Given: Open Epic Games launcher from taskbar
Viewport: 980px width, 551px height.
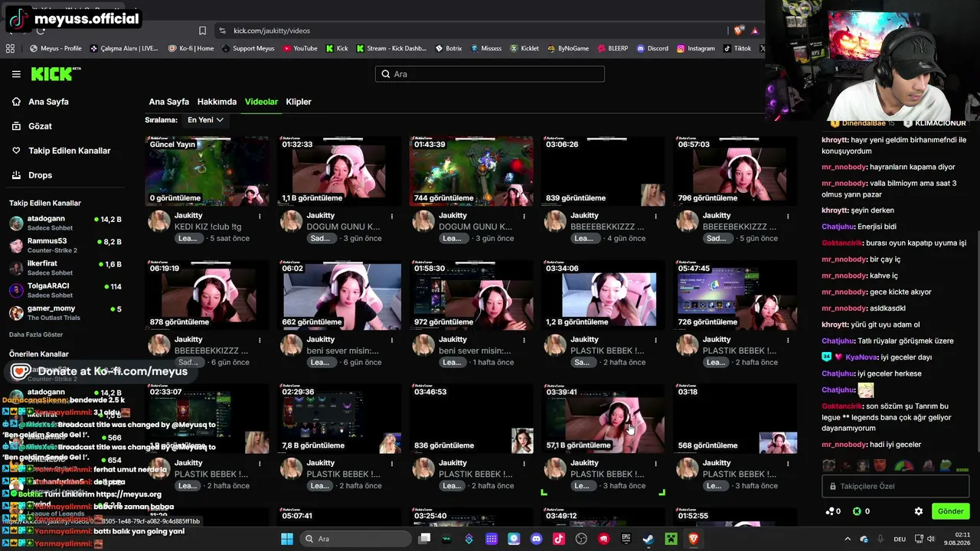Looking at the screenshot, I should (x=626, y=539).
